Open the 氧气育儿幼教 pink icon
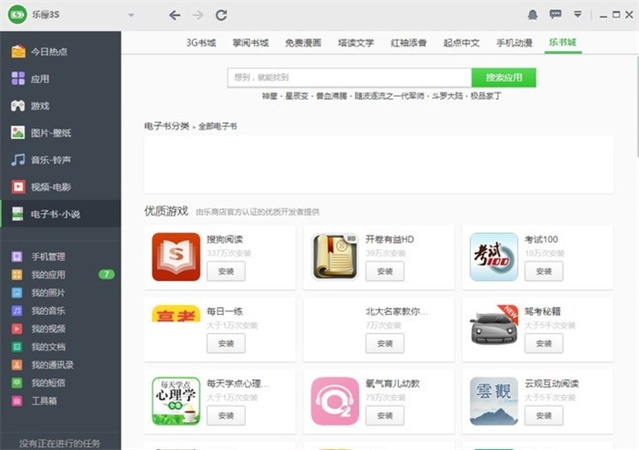 point(335,401)
